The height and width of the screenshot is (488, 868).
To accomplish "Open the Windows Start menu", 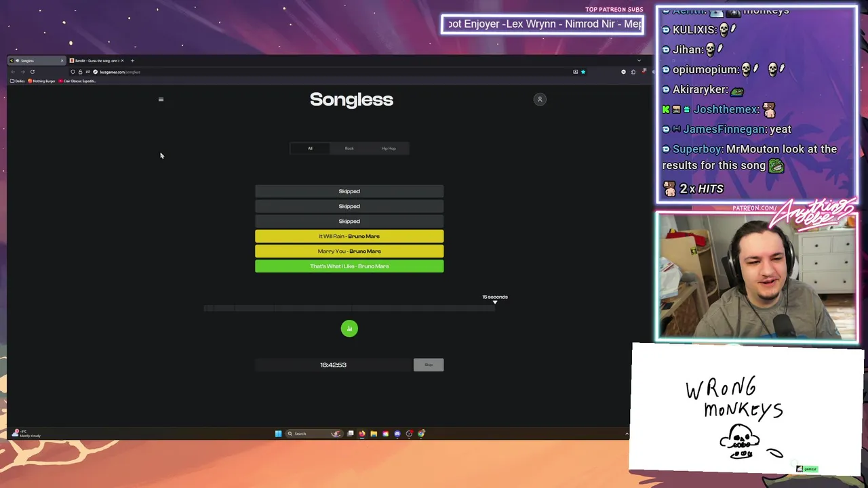I will [278, 434].
